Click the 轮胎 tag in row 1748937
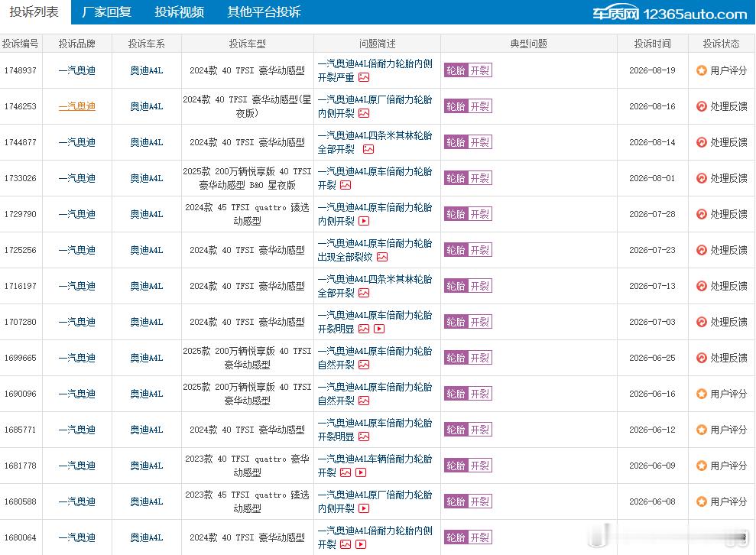 pos(456,70)
